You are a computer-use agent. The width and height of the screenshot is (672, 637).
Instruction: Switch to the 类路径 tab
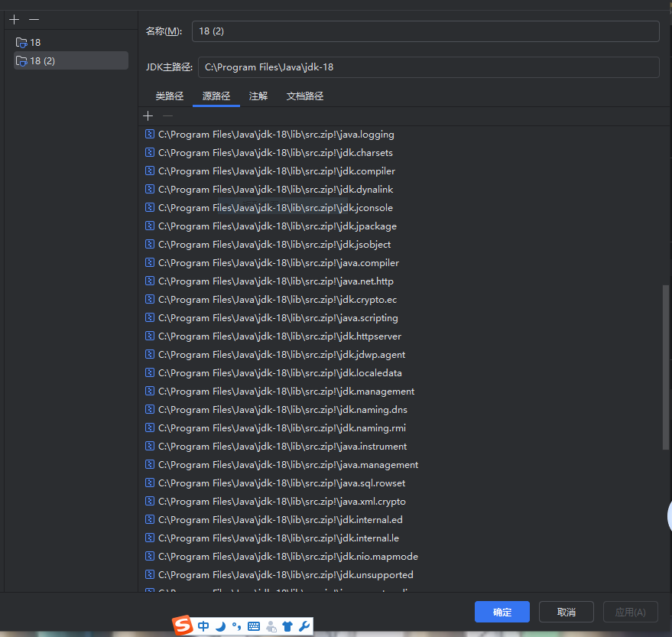click(x=169, y=96)
